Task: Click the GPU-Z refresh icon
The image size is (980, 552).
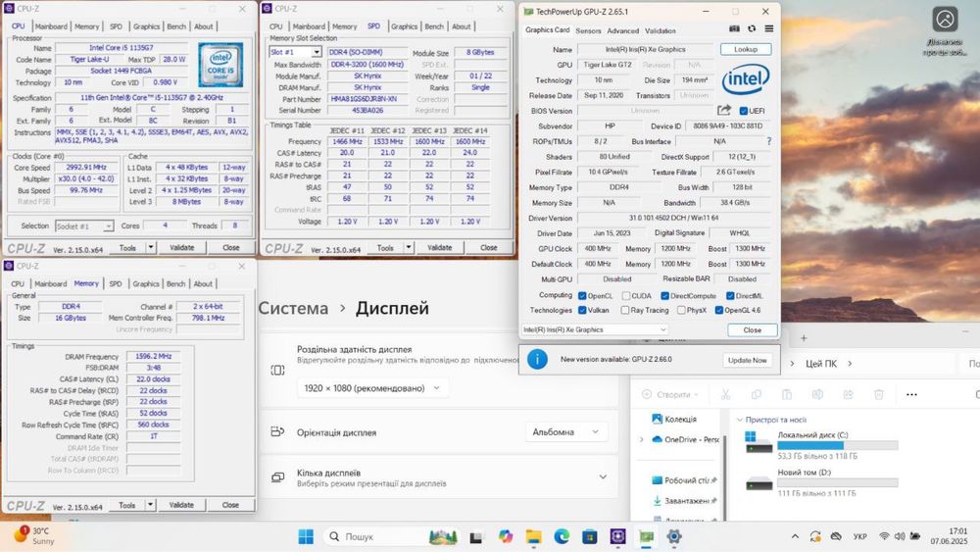Action: coord(752,28)
